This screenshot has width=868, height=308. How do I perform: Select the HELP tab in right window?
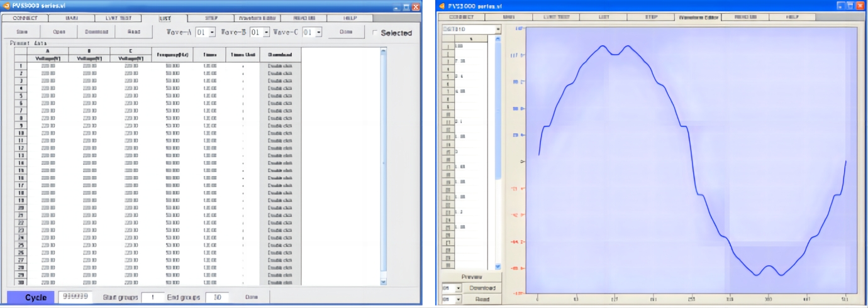tap(791, 17)
